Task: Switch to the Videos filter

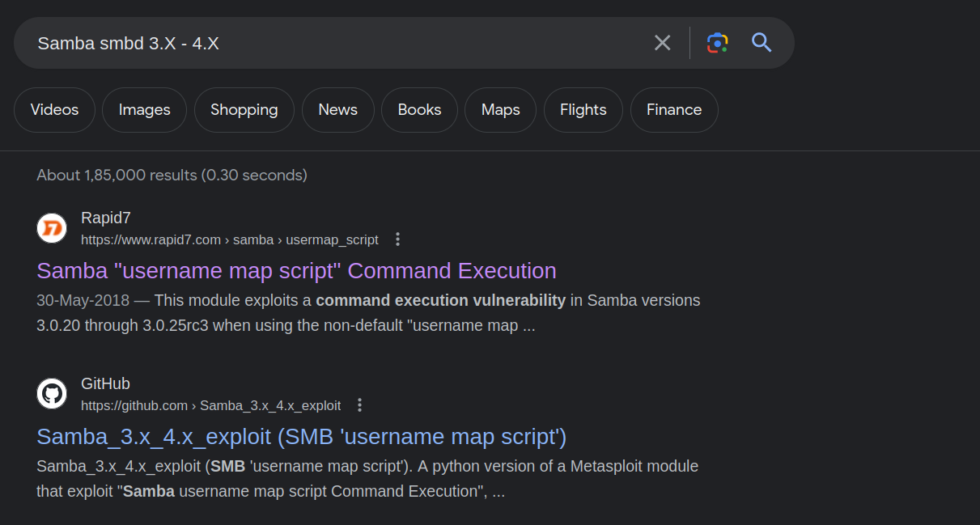Action: 54,110
